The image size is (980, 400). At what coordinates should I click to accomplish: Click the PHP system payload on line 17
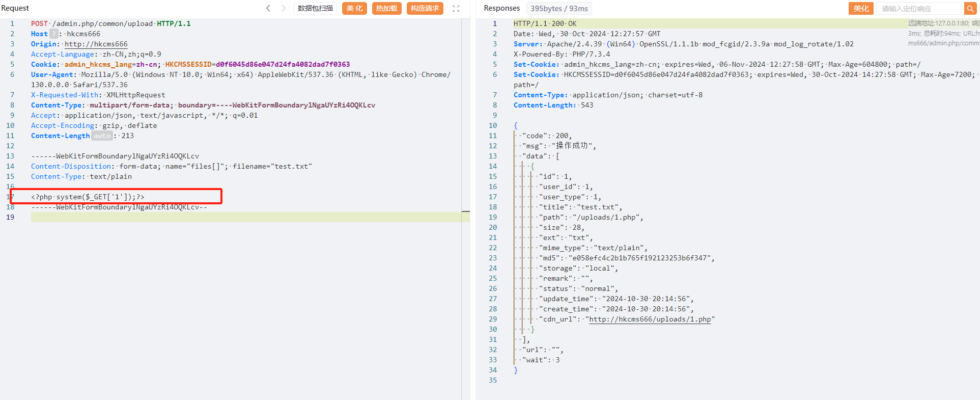[x=88, y=197]
